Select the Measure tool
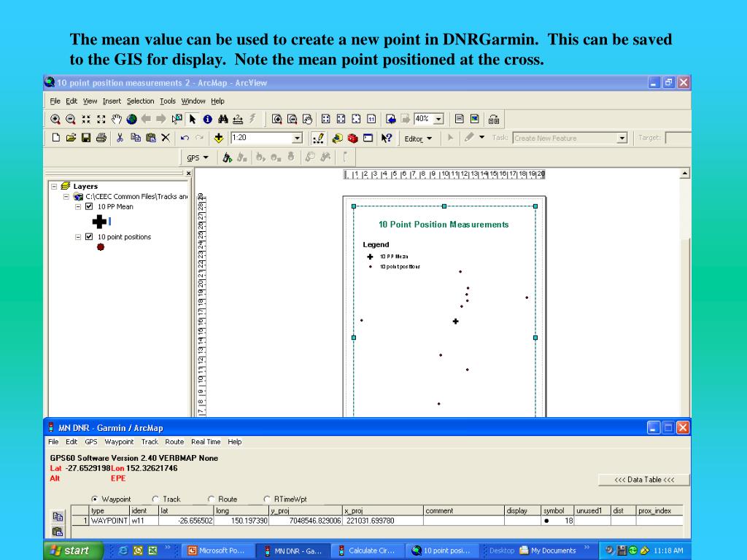This screenshot has width=747, height=560. pyautogui.click(x=238, y=119)
